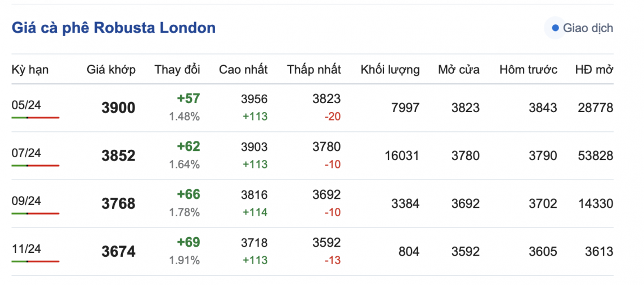Click the price range bar under 07/24

point(35,166)
